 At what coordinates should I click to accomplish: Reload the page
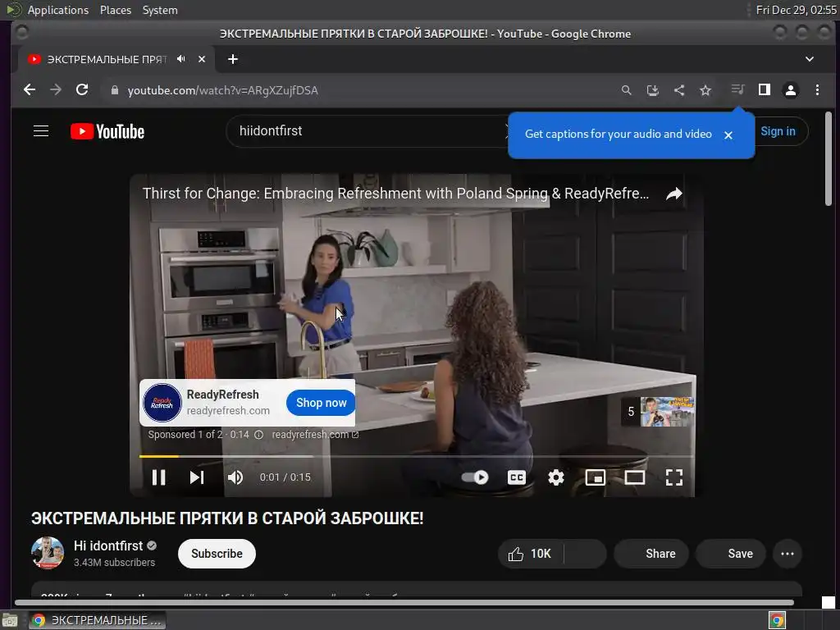[x=82, y=90]
